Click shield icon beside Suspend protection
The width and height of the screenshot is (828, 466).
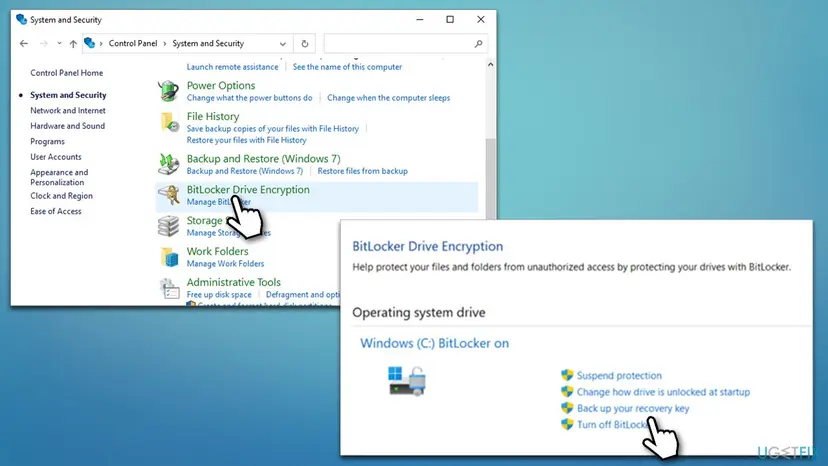click(x=567, y=375)
